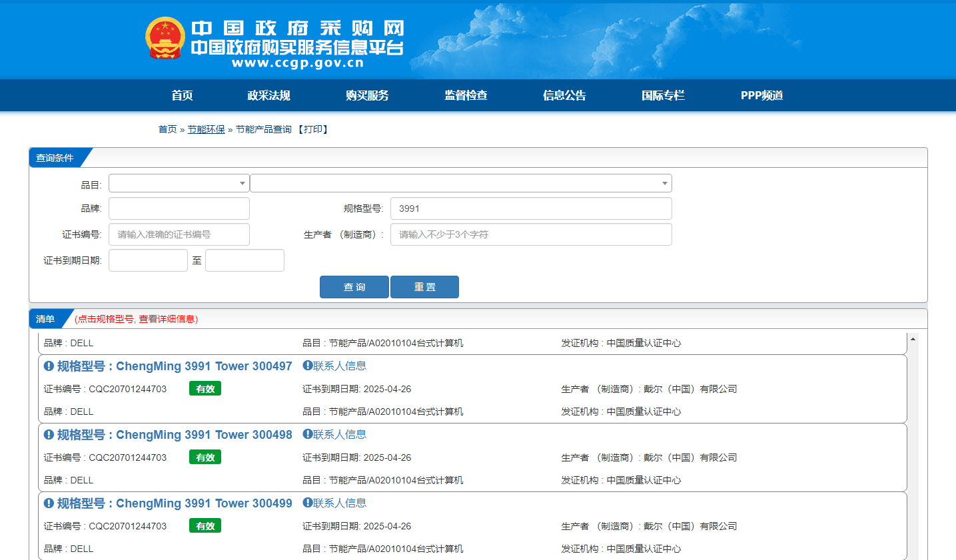Open 国际专栏 navigation menu
The image size is (956, 560).
pos(663,95)
